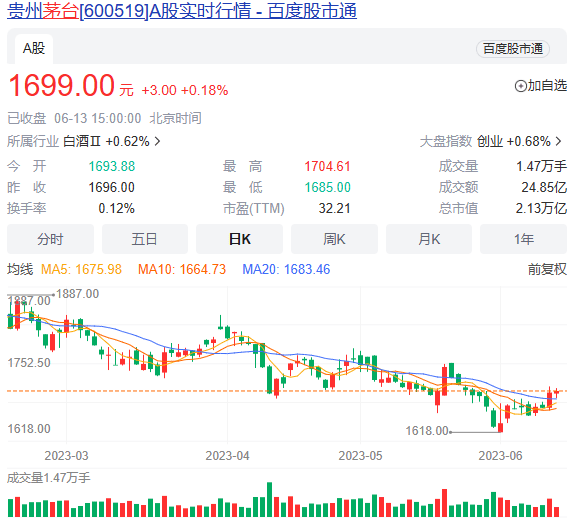
Task: Show the 1年 chart range
Action: coord(523,239)
